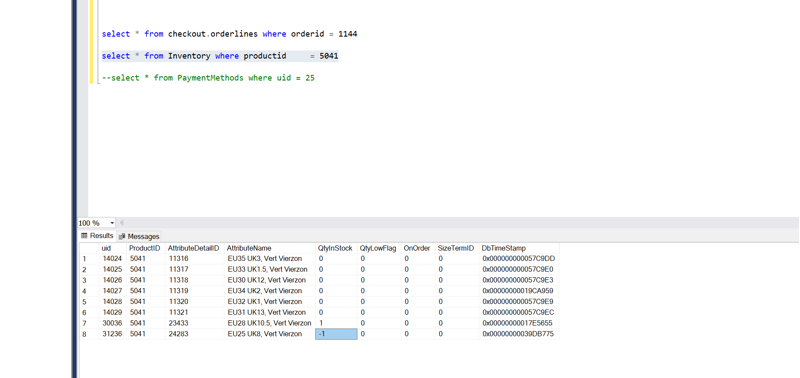Click the uid column header

(112, 248)
